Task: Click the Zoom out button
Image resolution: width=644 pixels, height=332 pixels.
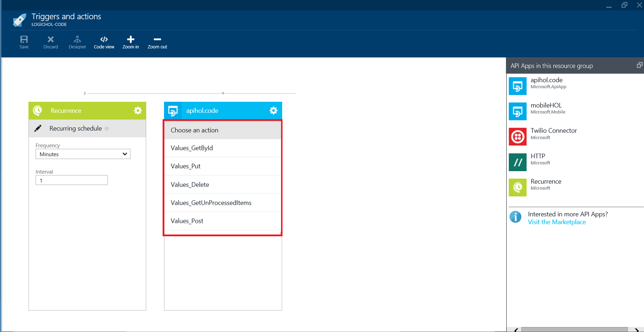Action: coord(157,42)
